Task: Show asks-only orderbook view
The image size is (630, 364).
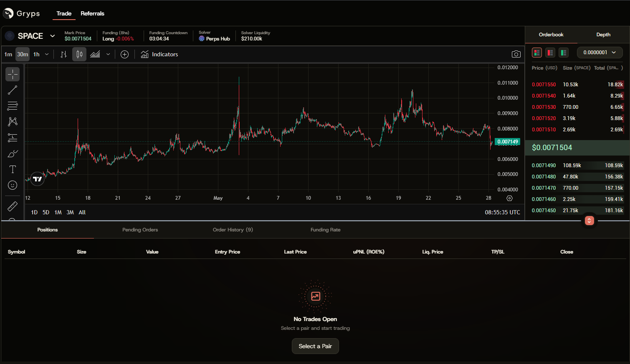Action: [x=550, y=53]
